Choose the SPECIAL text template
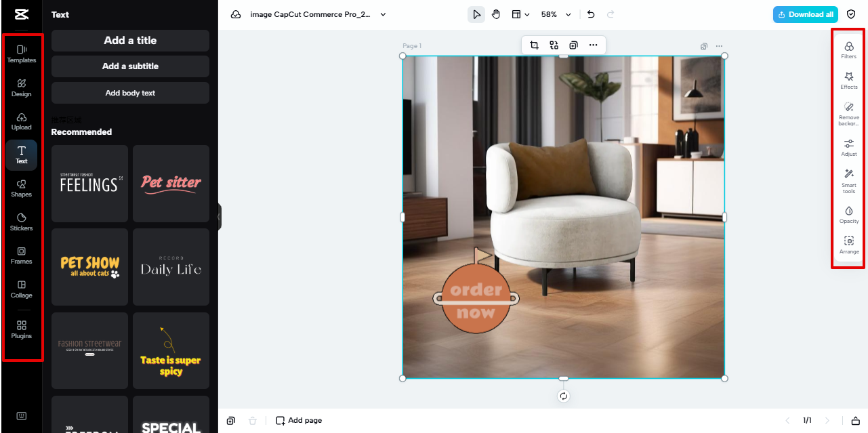 171,415
